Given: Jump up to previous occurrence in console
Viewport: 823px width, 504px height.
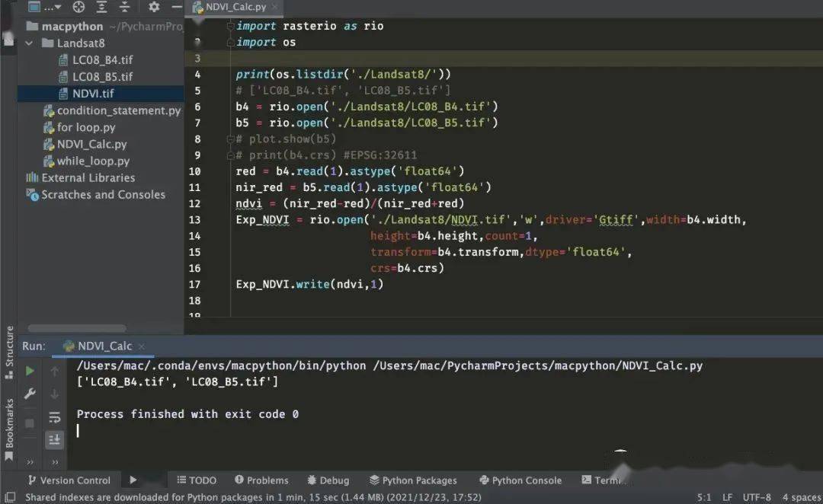Looking at the screenshot, I should pos(54,372).
